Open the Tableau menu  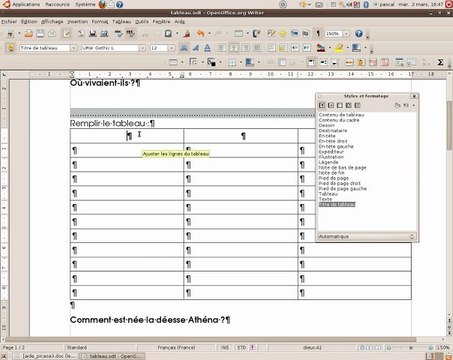pos(122,22)
